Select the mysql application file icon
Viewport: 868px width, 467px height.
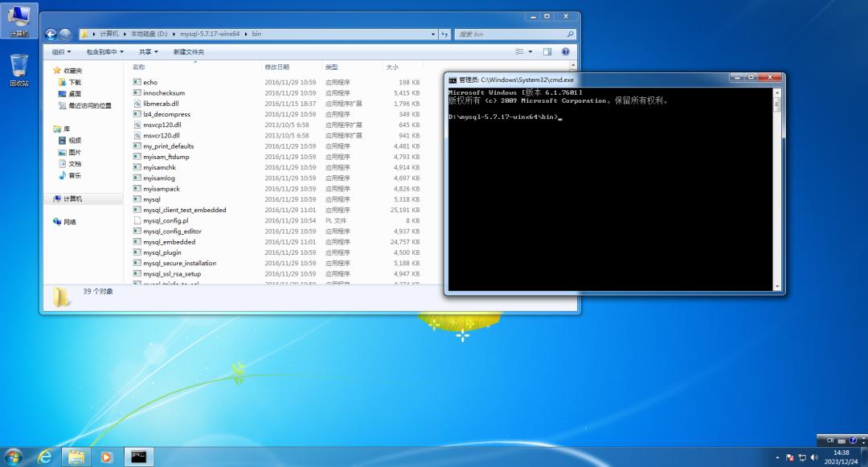(137, 199)
